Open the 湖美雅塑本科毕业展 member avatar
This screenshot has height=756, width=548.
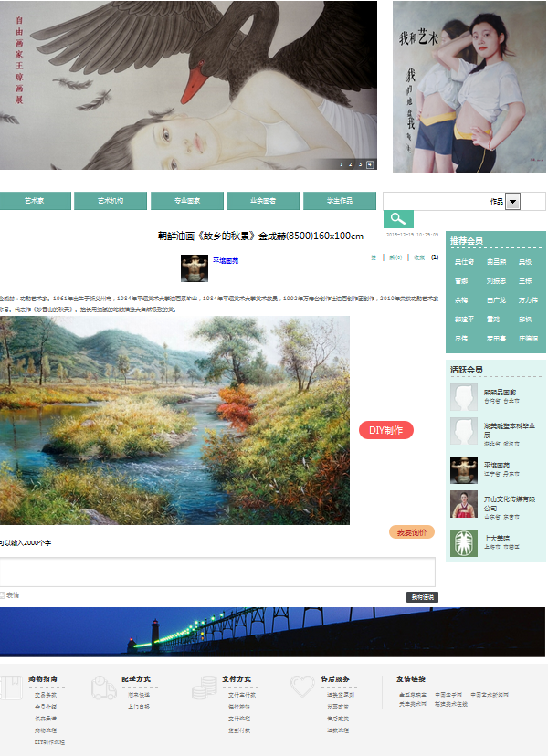464,431
